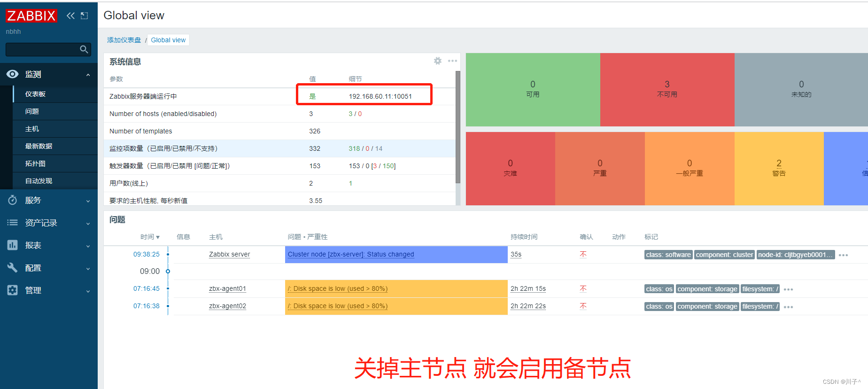The height and width of the screenshot is (389, 868).
Task: Toggle kiosk sidebar hide icon
Action: click(x=85, y=16)
